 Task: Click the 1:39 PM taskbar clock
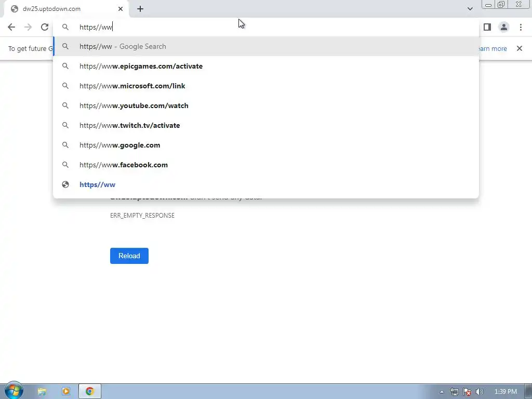[506, 392]
